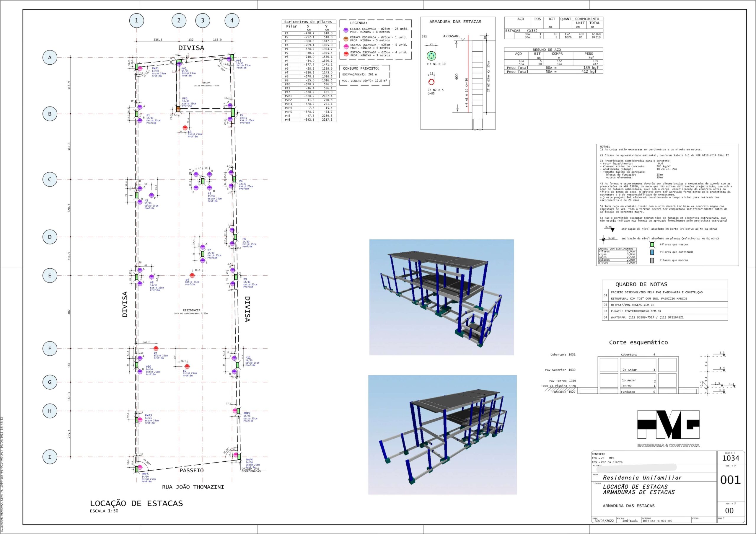
Task: Select grid axis bubble F
Action: (50, 349)
